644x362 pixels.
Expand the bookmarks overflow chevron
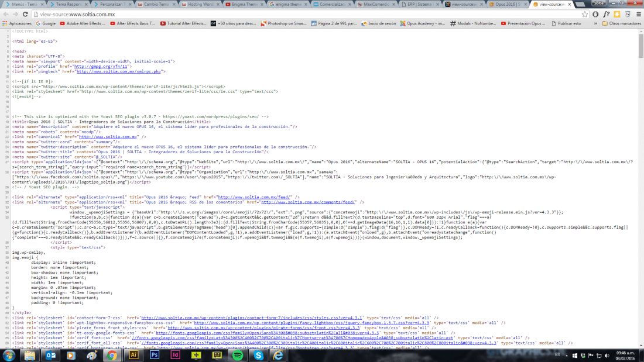click(595, 24)
